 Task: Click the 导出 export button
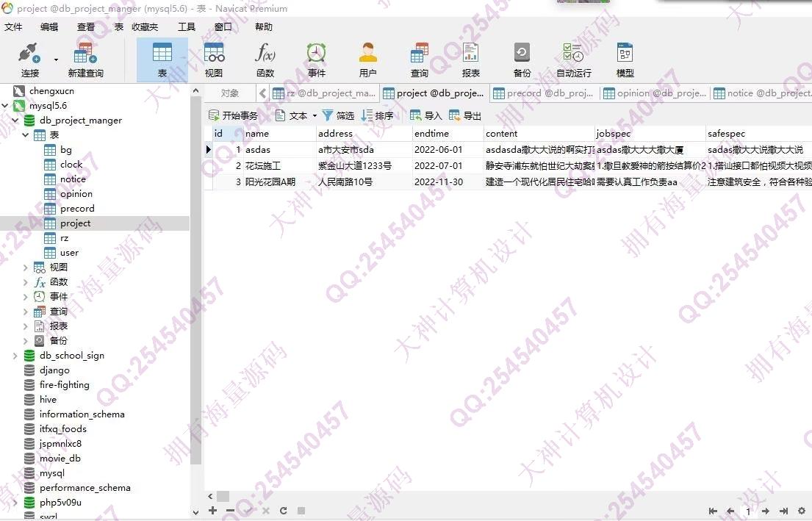point(465,115)
